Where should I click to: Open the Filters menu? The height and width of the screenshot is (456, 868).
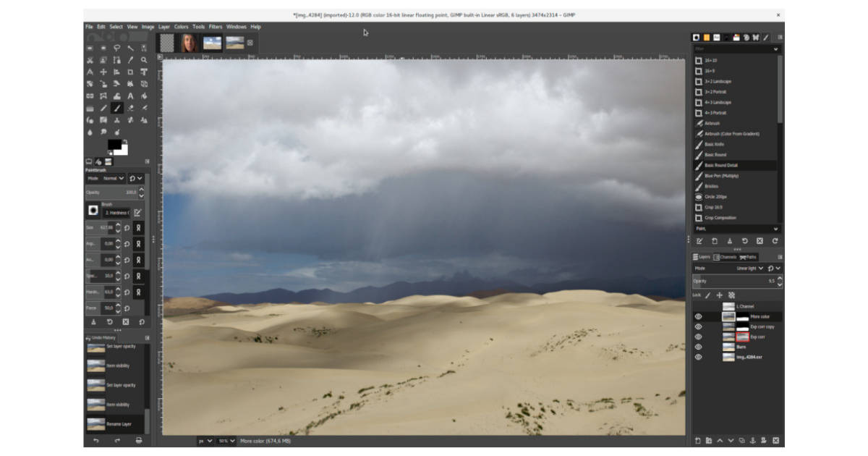tap(215, 26)
